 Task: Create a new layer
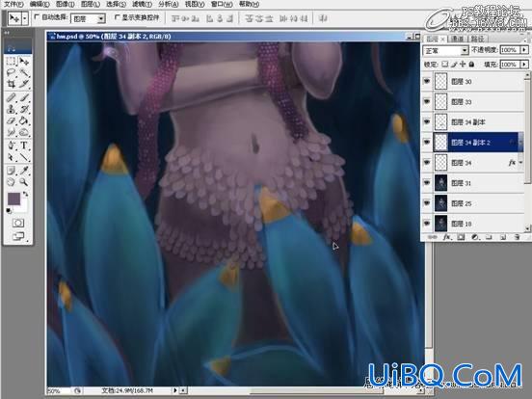[x=503, y=237]
